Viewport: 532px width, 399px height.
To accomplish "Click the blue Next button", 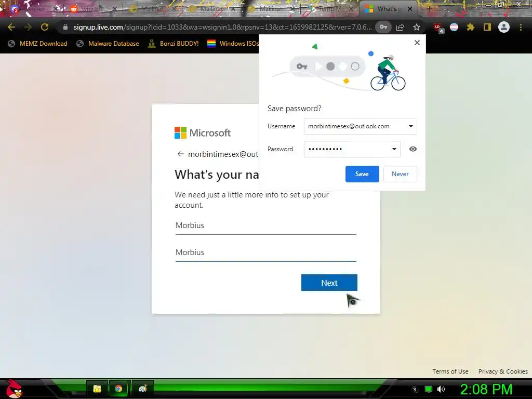I will coord(329,283).
